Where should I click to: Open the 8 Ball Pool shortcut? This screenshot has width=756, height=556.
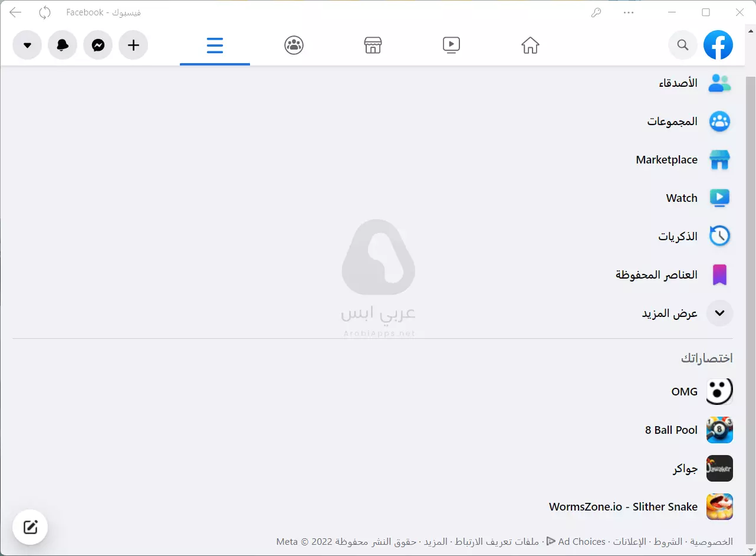670,430
